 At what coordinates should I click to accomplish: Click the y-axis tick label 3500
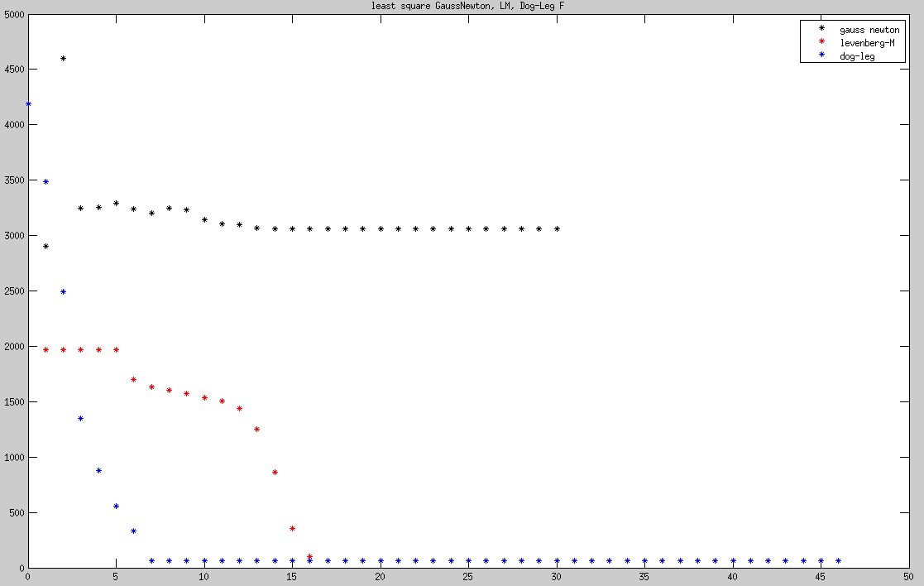tap(14, 180)
